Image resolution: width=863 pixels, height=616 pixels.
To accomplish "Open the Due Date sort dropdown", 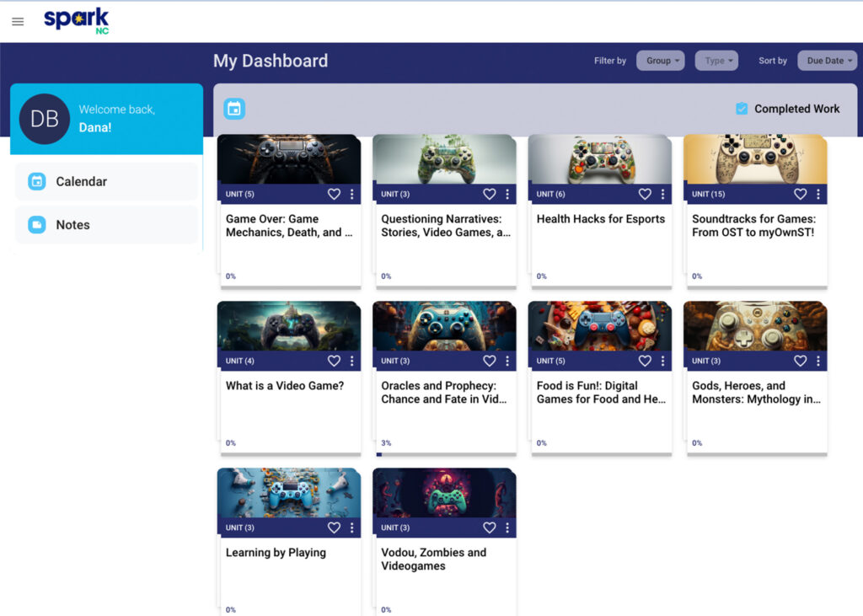I will coord(827,60).
